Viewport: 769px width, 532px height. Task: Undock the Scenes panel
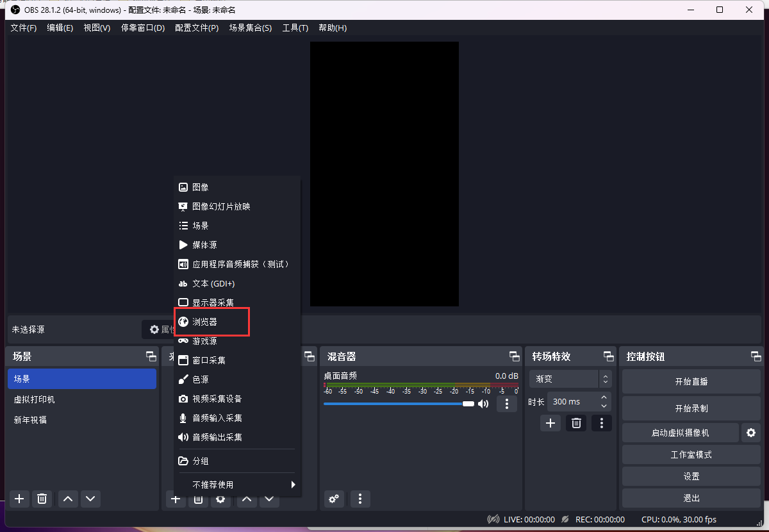click(151, 356)
